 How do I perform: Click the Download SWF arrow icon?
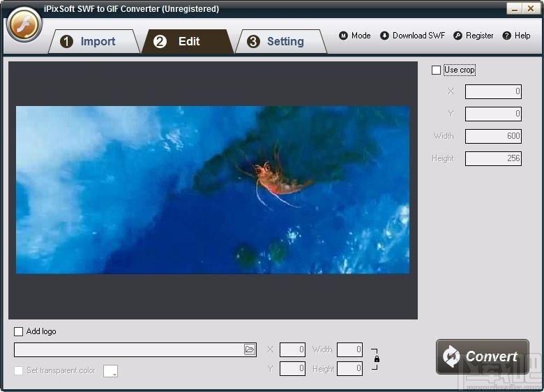click(384, 36)
